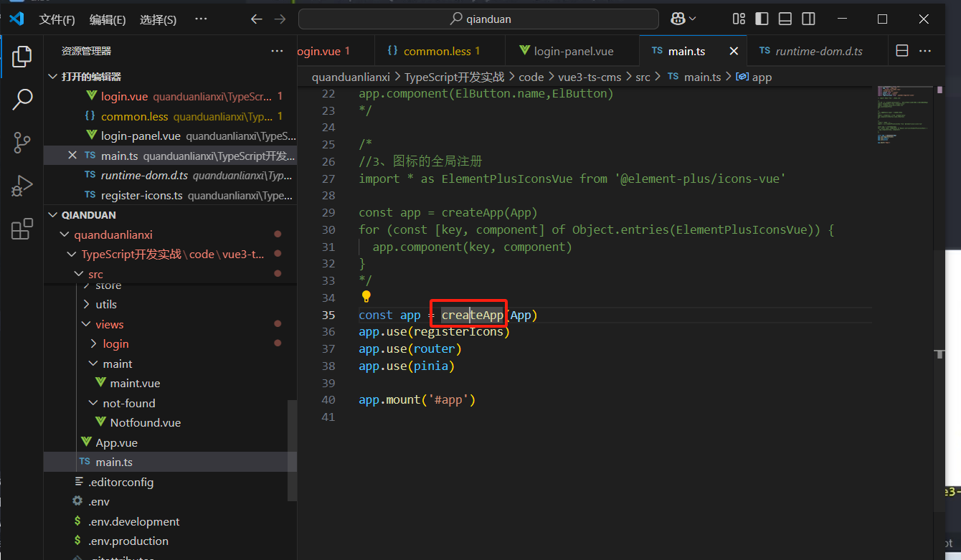This screenshot has height=560, width=961.
Task: Open the Source Control view
Action: [22, 143]
